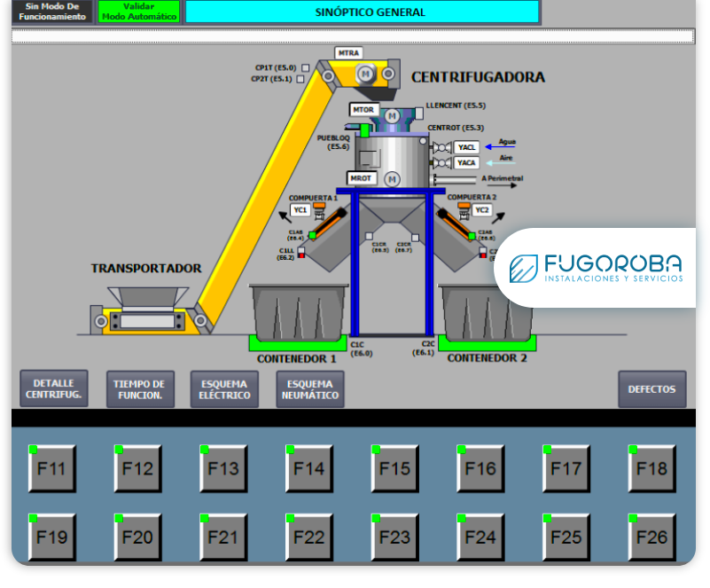Viewport: 710px width, 588px height.
Task: Click the YC1 gate 1 valve label
Action: tap(300, 210)
